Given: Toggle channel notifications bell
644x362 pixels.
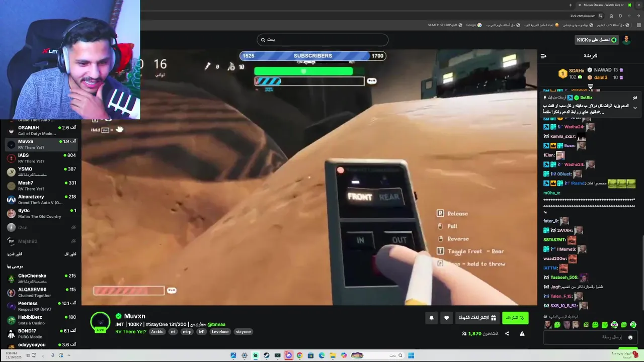Looking at the screenshot, I should click(431, 318).
